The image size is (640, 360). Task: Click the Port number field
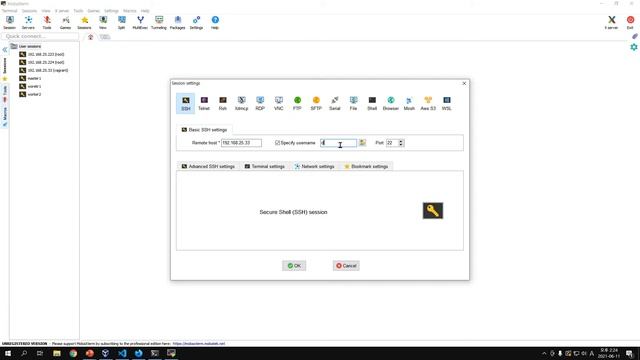pos(392,143)
